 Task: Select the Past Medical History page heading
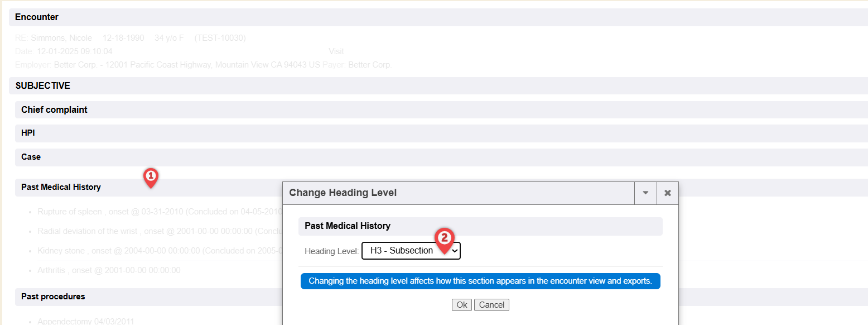point(61,187)
